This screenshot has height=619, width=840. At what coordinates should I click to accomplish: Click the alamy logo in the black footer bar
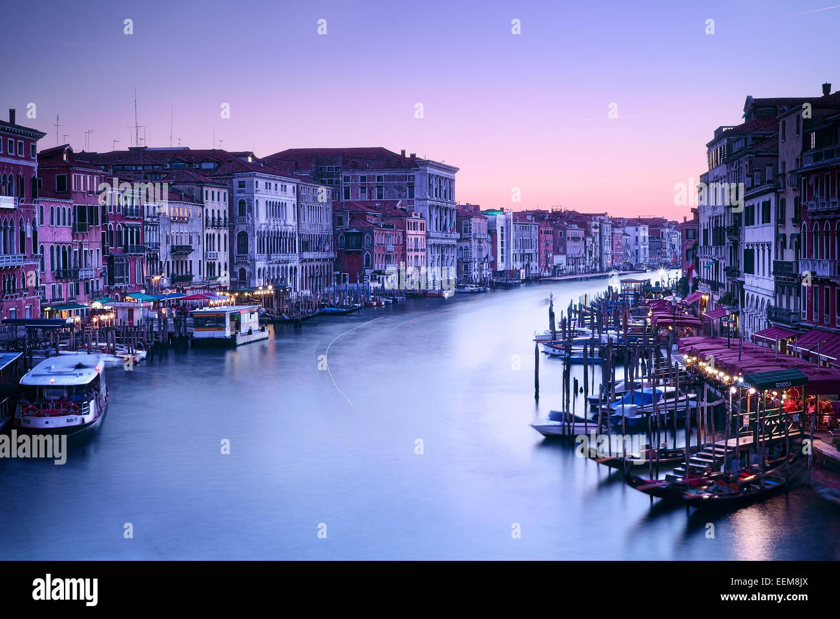[x=65, y=589]
